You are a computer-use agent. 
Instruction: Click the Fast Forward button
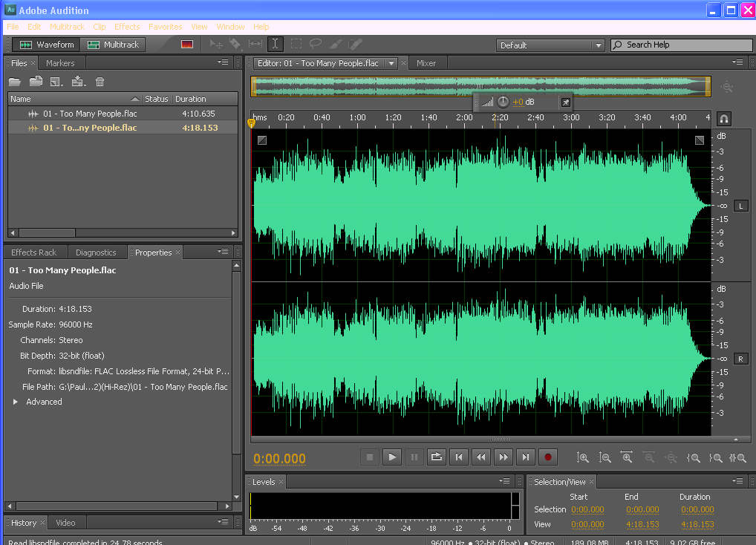504,457
